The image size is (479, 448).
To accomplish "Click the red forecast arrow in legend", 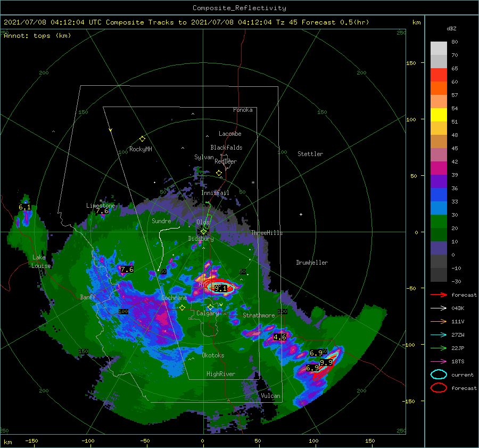I will point(439,295).
